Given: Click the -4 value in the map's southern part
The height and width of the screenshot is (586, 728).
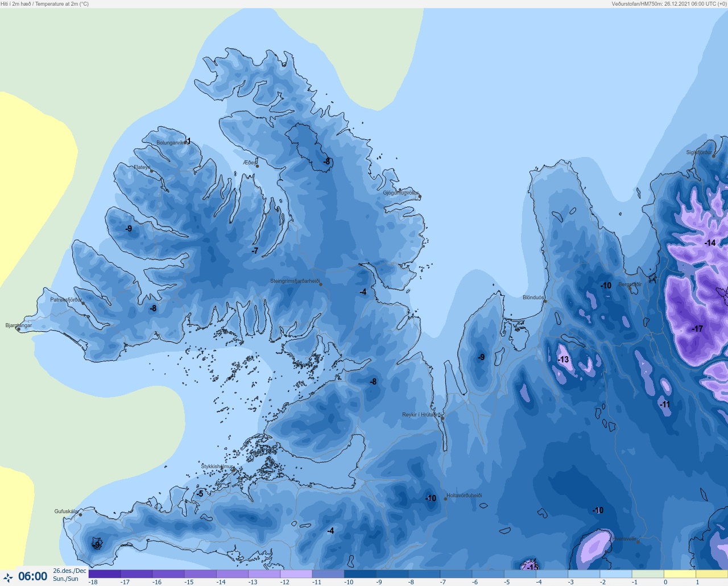Looking at the screenshot, I should 330,531.
